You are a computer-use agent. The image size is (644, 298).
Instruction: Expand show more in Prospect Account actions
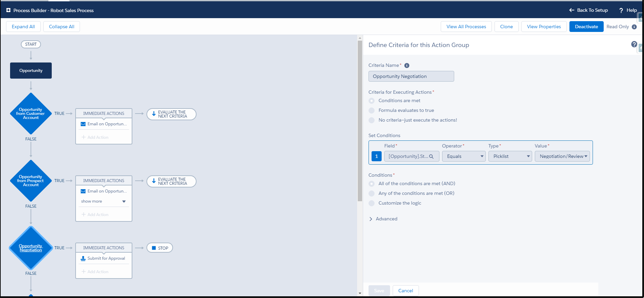pos(103,201)
